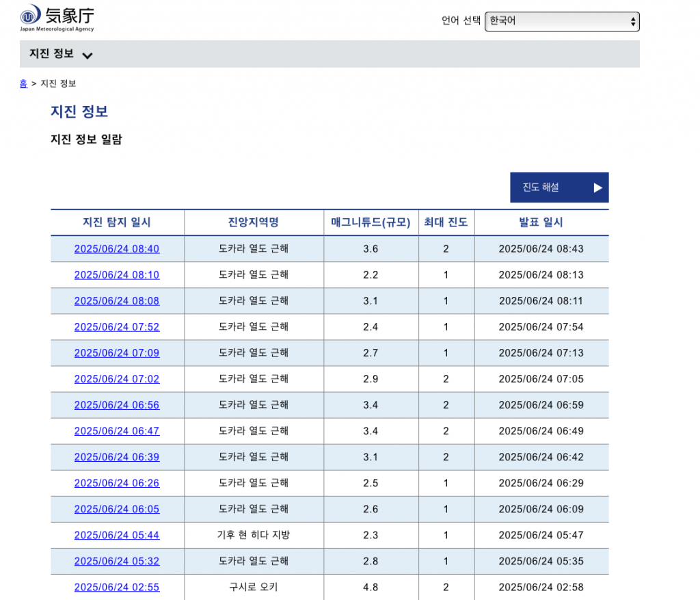Open earthquake entry 2025/06/24 07:52
The height and width of the screenshot is (600, 700).
117,327
